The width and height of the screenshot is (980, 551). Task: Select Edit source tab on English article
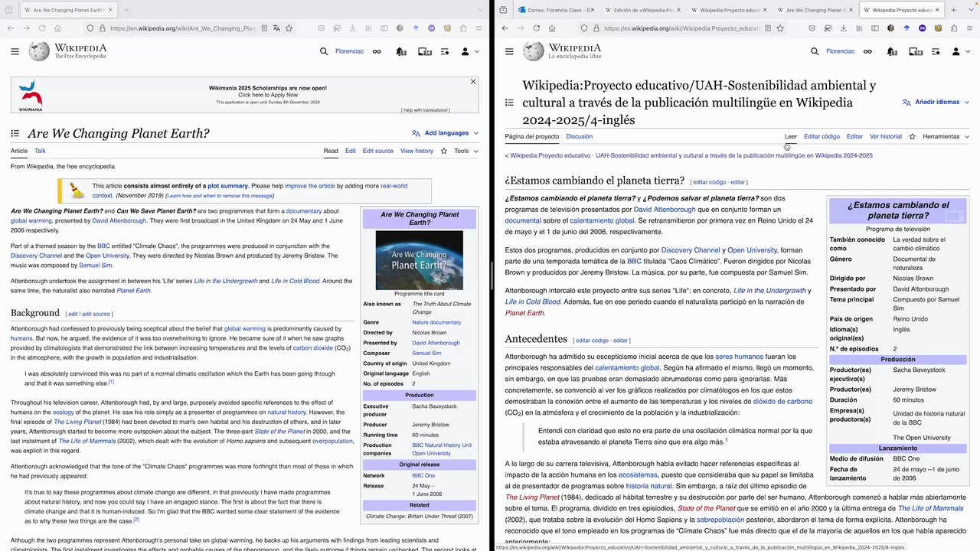pyautogui.click(x=378, y=151)
